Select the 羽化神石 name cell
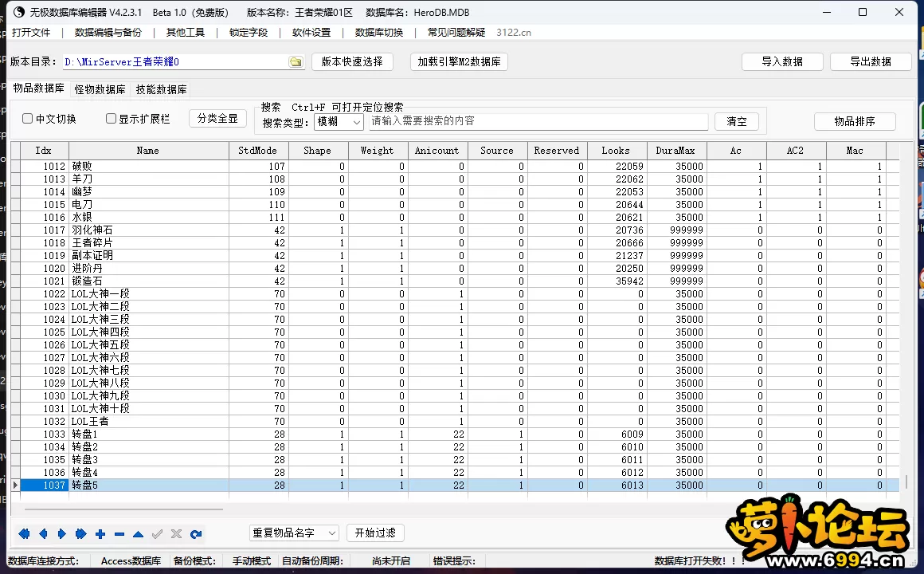Image resolution: width=924 pixels, height=574 pixels. (x=148, y=230)
